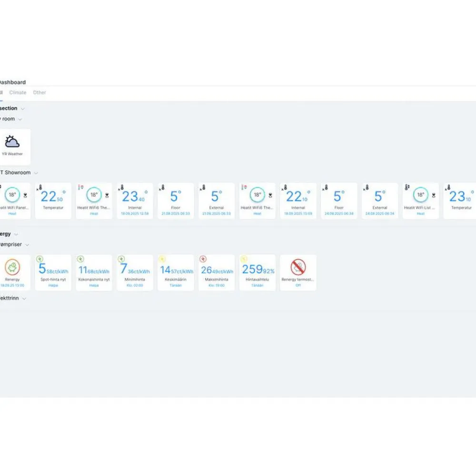Click the thermometer icon on External 24.08.2025 card
This screenshot has height=476, width=476.
click(366, 188)
